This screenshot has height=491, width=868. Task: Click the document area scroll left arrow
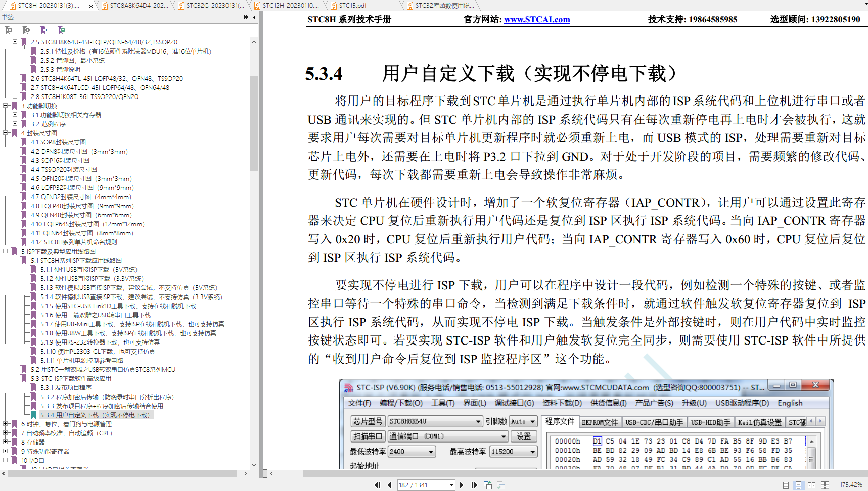coord(271,474)
